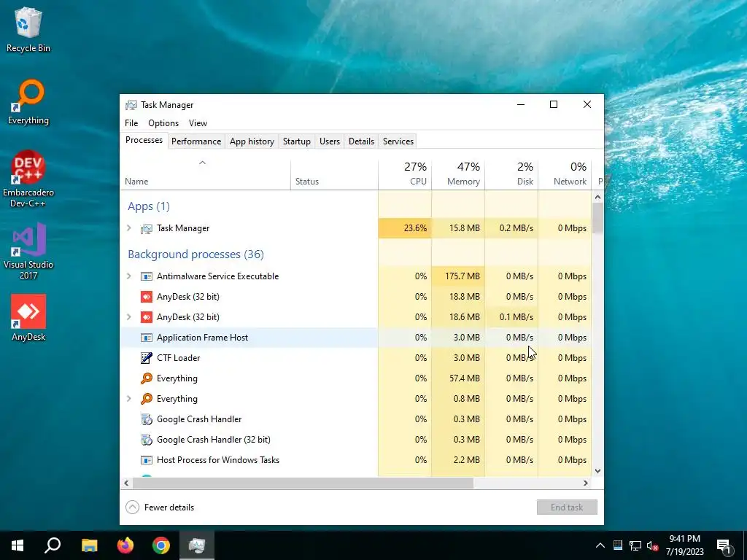Open taskbar search magnifier

[53, 545]
